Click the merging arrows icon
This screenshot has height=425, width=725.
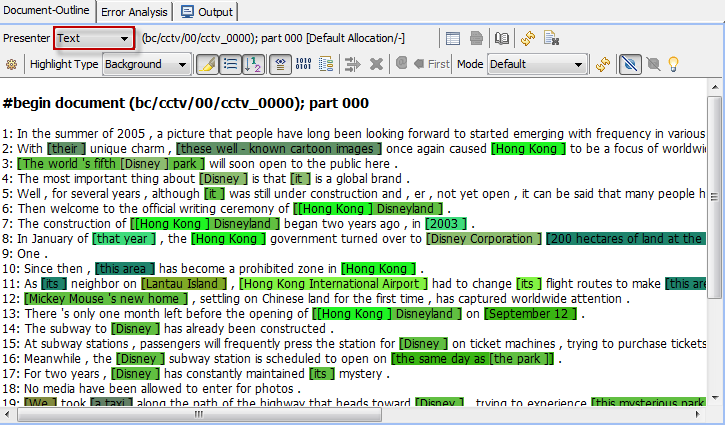point(352,64)
